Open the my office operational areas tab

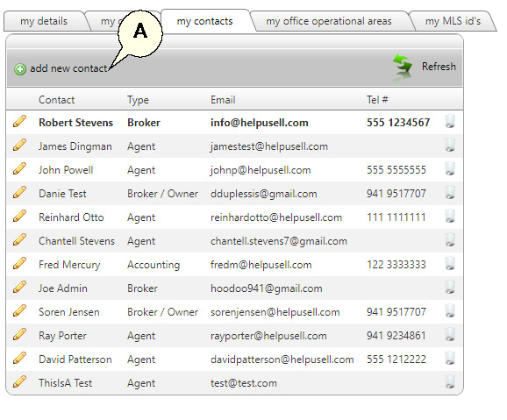click(x=329, y=21)
